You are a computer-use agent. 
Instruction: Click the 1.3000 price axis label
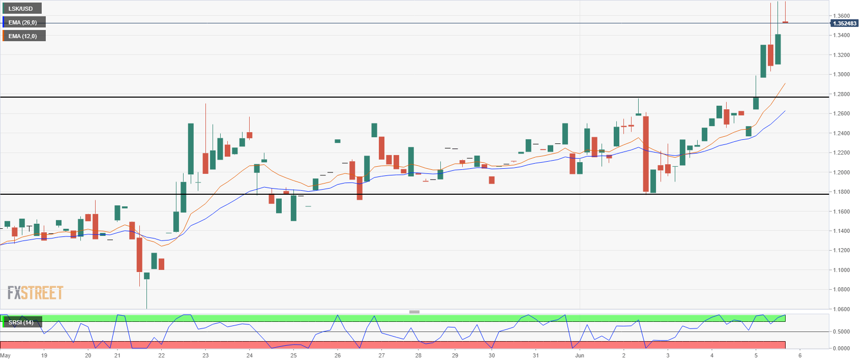coord(841,75)
